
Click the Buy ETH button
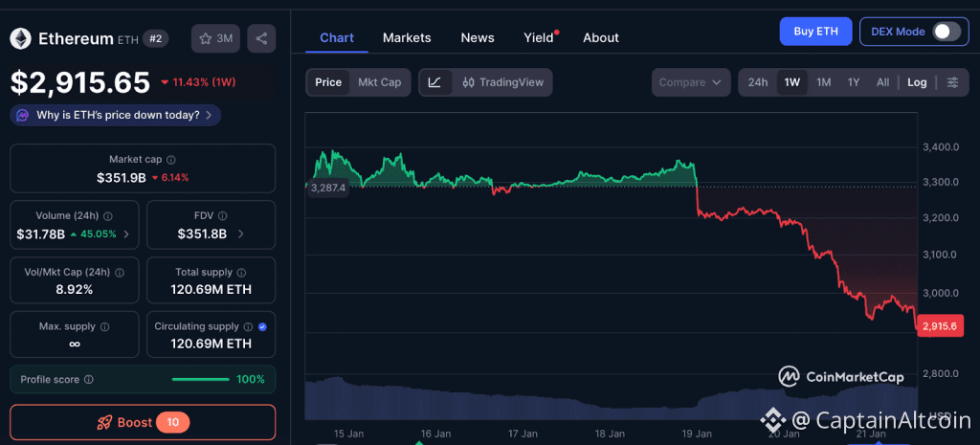coord(814,32)
